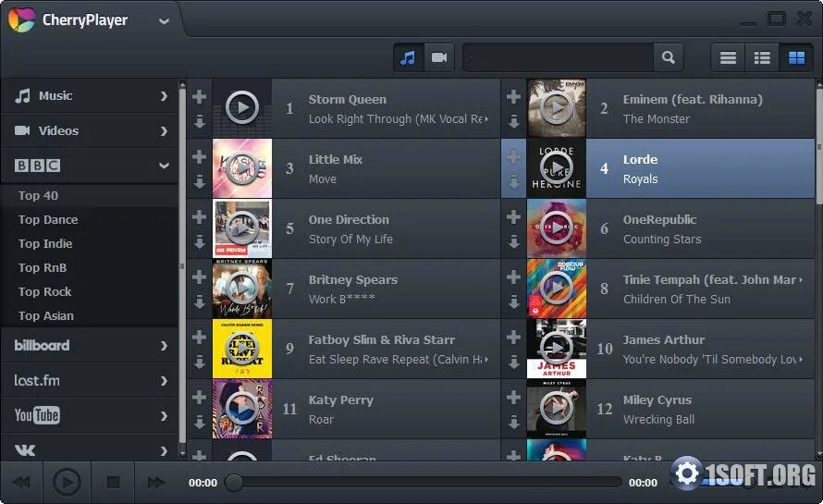
Task: Download Miley Cyrus Wrecking Ball
Action: [514, 422]
